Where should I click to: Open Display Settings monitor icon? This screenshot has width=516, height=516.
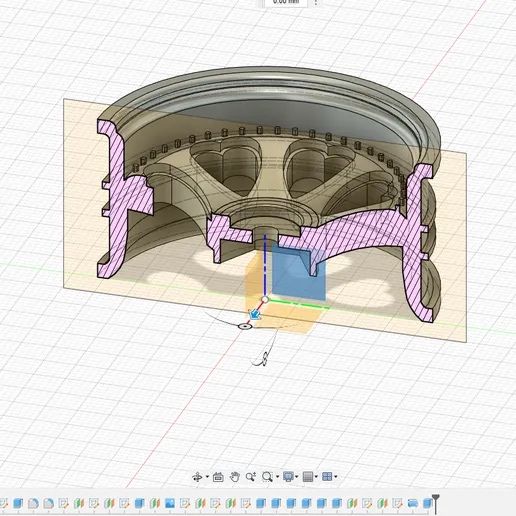point(288,477)
